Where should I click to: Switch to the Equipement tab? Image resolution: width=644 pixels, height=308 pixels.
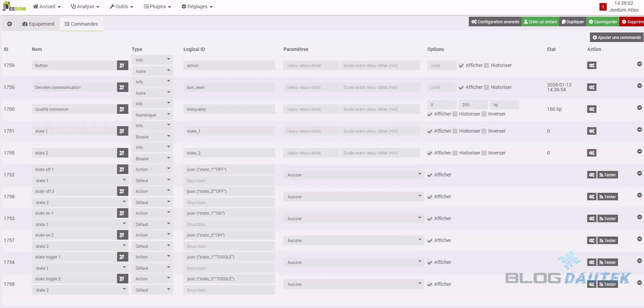click(38, 24)
